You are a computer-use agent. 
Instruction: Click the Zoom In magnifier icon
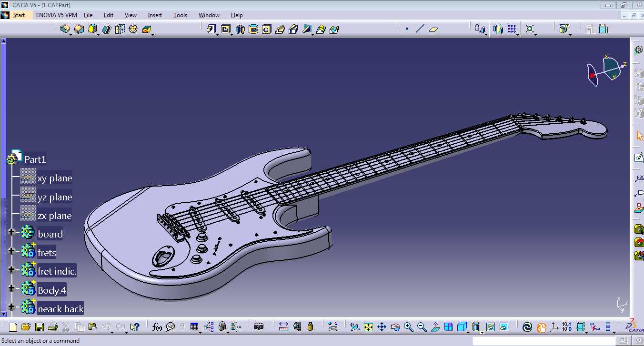[408, 327]
